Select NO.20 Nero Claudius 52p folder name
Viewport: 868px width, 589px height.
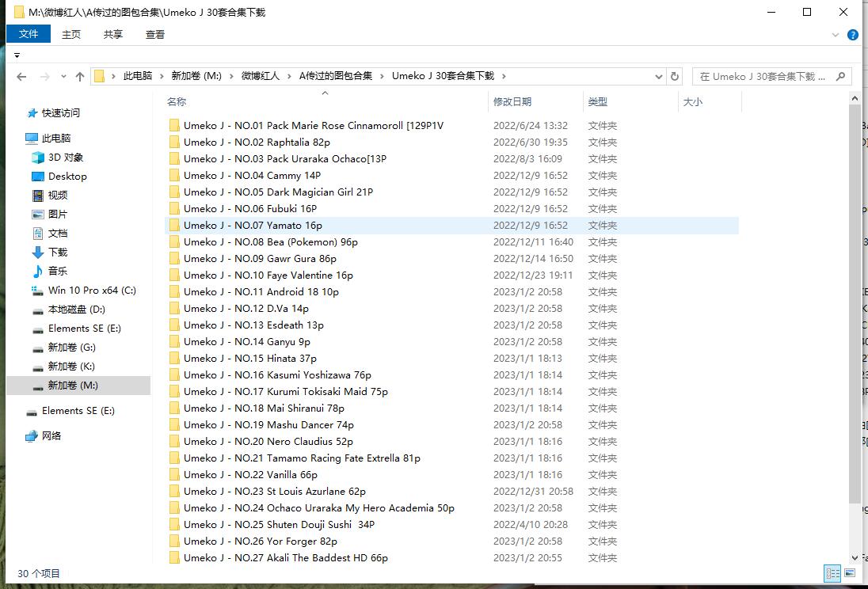coord(268,441)
